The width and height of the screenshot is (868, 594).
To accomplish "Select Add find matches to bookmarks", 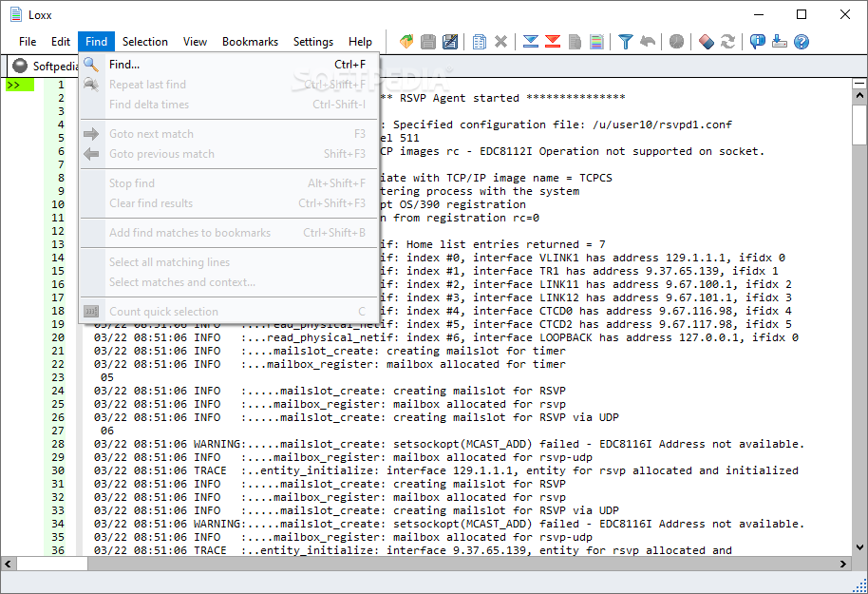I will (x=229, y=233).
